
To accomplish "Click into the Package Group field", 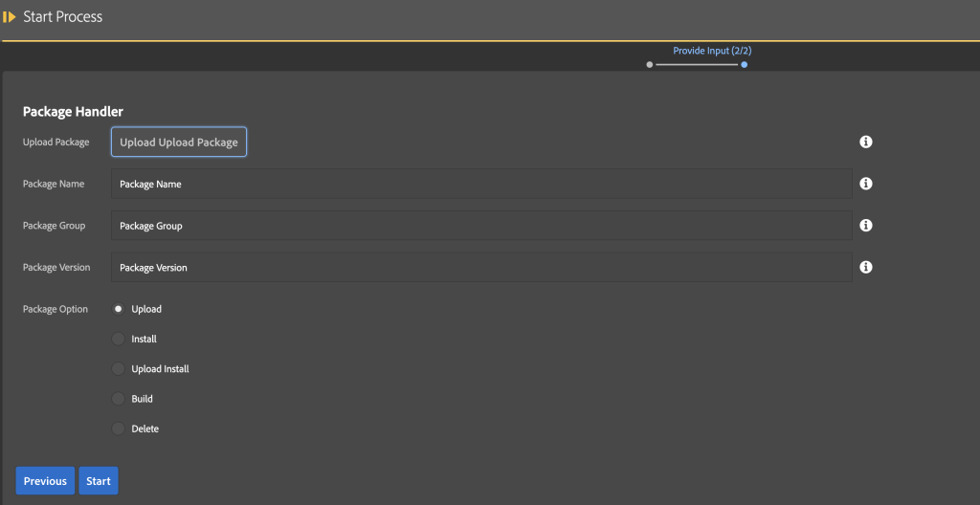I will coord(480,226).
